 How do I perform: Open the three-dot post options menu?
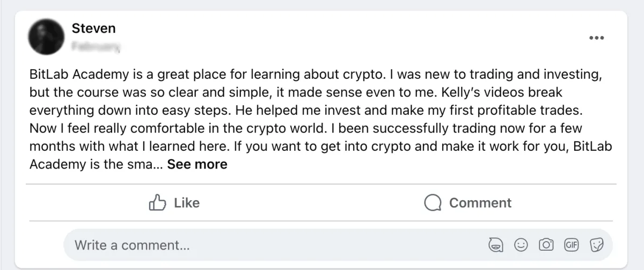597,38
